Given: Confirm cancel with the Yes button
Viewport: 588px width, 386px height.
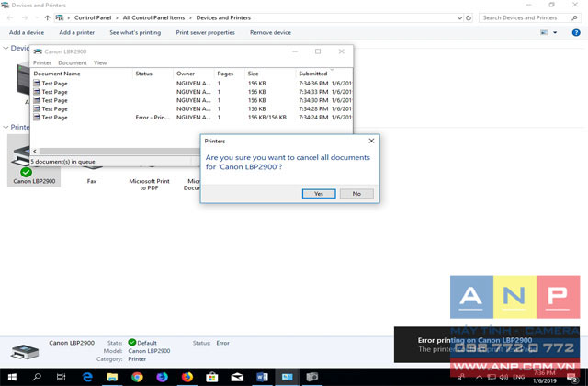Looking at the screenshot, I should click(x=319, y=194).
